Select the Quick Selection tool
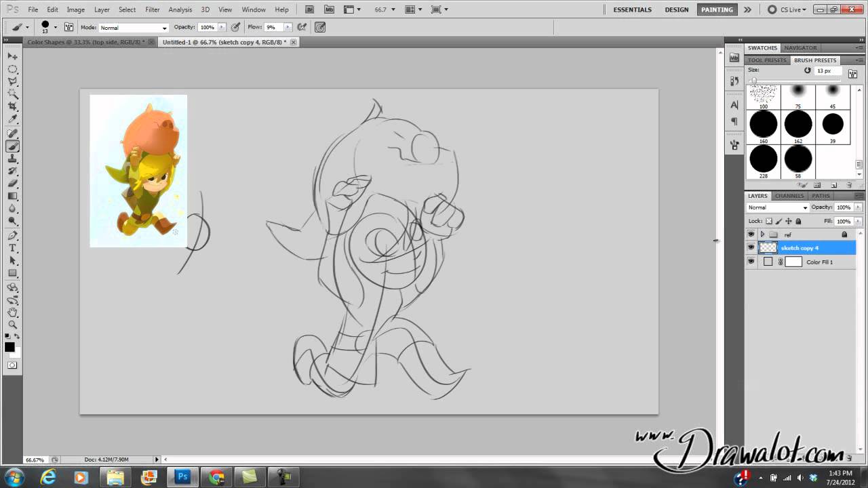This screenshot has height=488, width=868. pyautogui.click(x=12, y=94)
